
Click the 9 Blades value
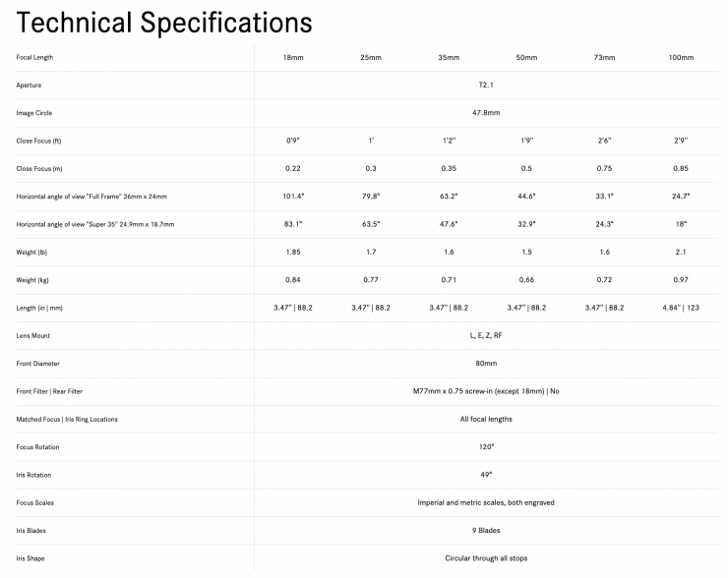pyautogui.click(x=486, y=531)
